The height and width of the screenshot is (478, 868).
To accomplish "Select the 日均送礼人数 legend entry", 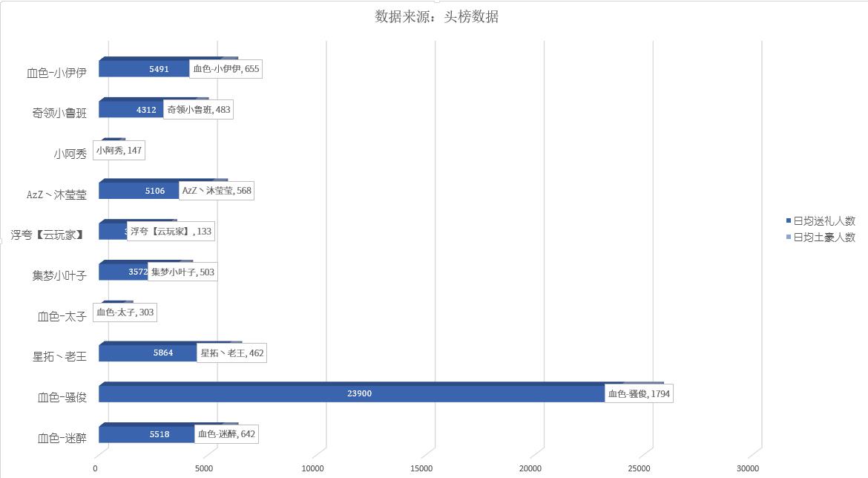I will tap(824, 221).
